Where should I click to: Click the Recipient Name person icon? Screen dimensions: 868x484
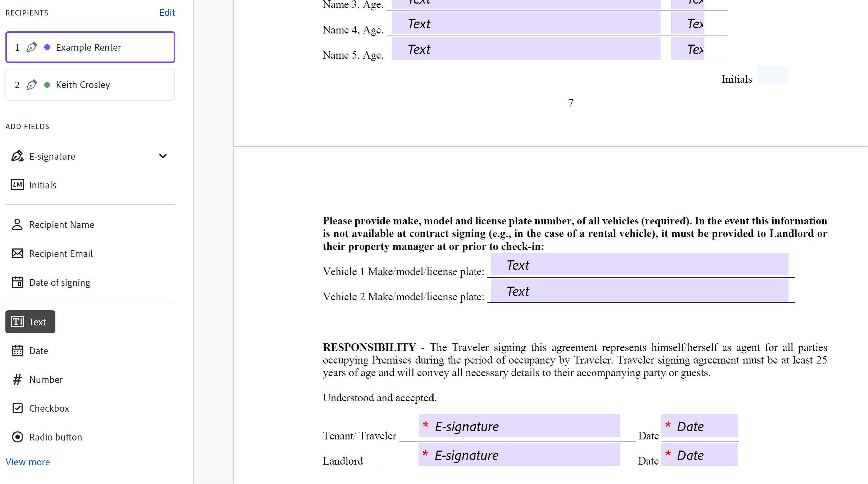pyautogui.click(x=17, y=224)
